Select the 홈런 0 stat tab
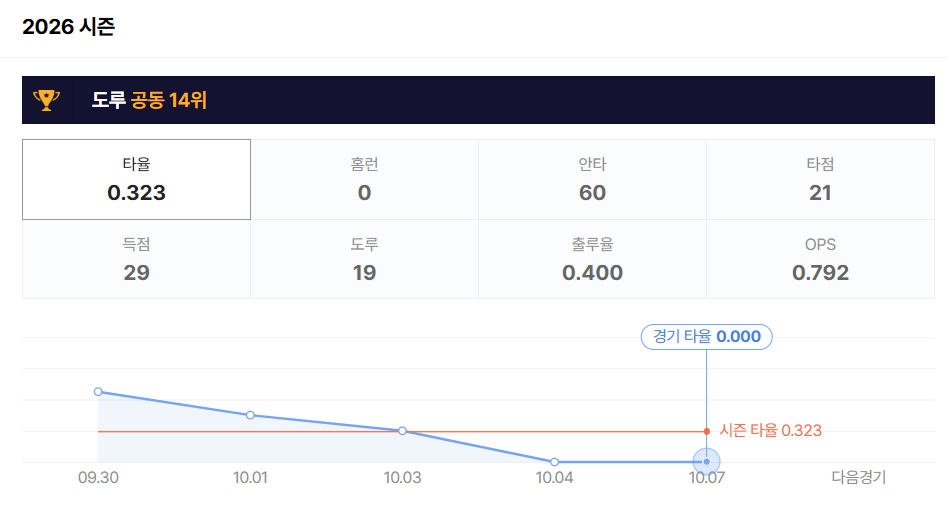 tap(364, 179)
